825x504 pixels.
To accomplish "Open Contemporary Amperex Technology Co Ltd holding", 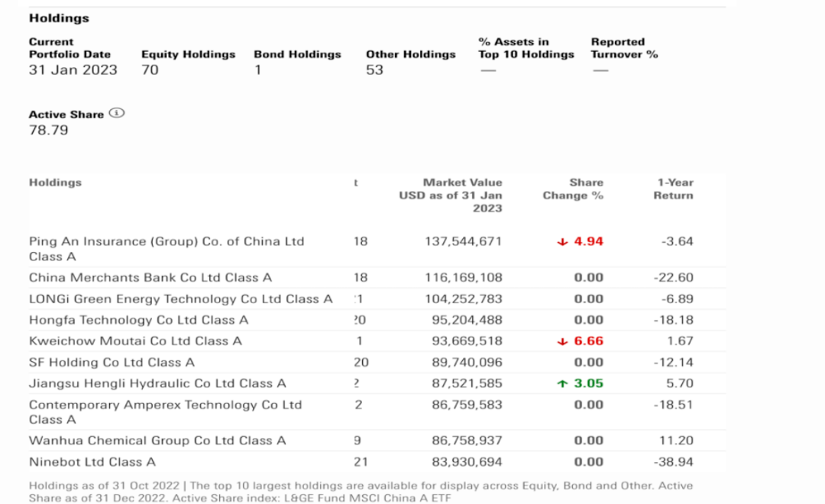I will click(x=165, y=412).
